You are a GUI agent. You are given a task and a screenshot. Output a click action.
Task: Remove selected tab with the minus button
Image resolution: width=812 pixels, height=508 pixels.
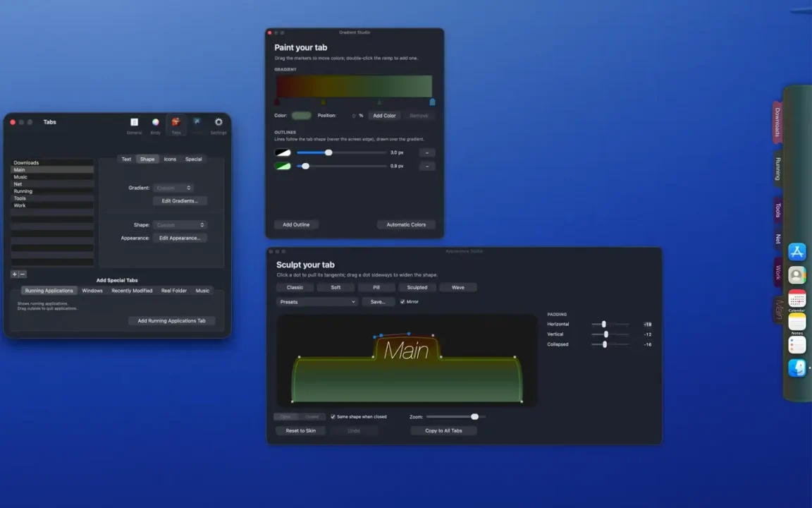click(x=23, y=274)
